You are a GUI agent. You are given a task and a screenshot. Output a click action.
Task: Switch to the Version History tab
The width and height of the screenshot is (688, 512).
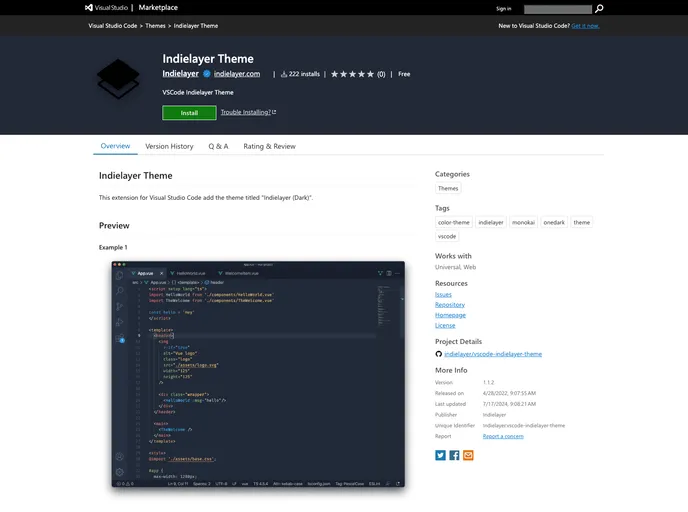(169, 146)
